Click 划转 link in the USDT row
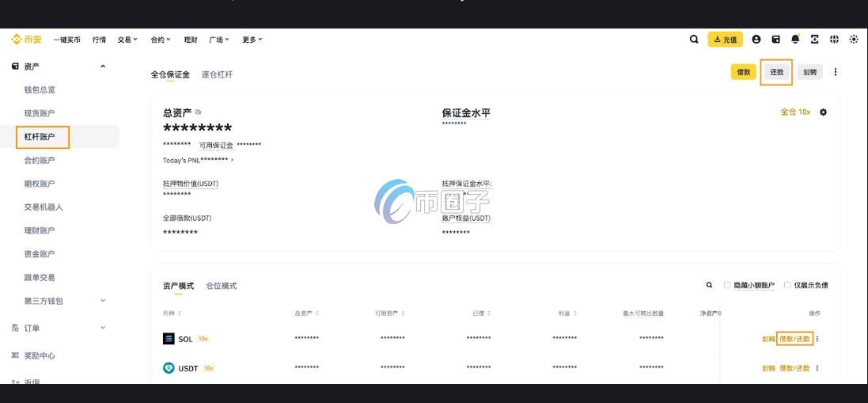Screen dimensions: 868x403 pyautogui.click(x=768, y=368)
